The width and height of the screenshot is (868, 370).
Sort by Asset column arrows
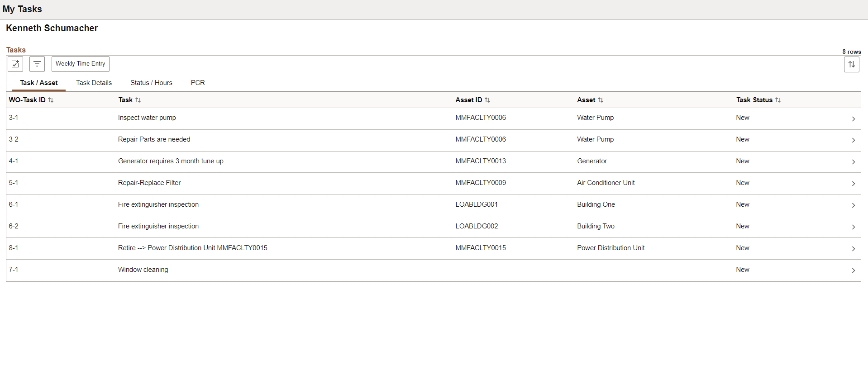tap(601, 100)
